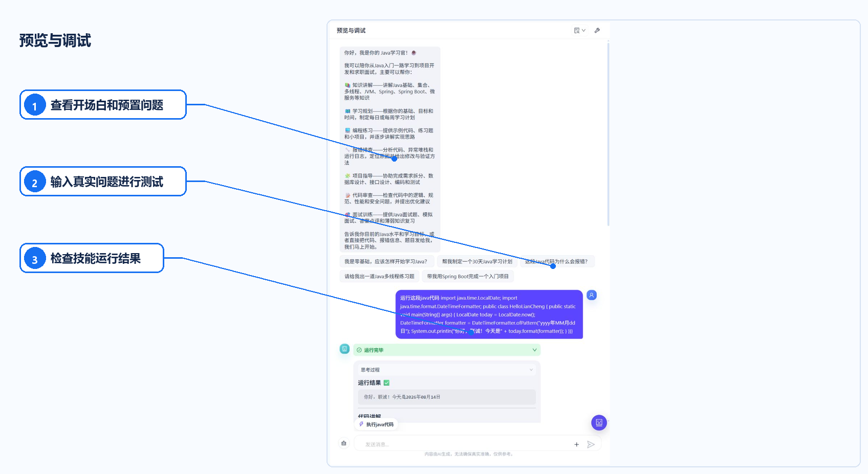Screen dimensions: 868x474
Task: Click the vertical scrollbar of the chat panel
Action: (x=608, y=134)
